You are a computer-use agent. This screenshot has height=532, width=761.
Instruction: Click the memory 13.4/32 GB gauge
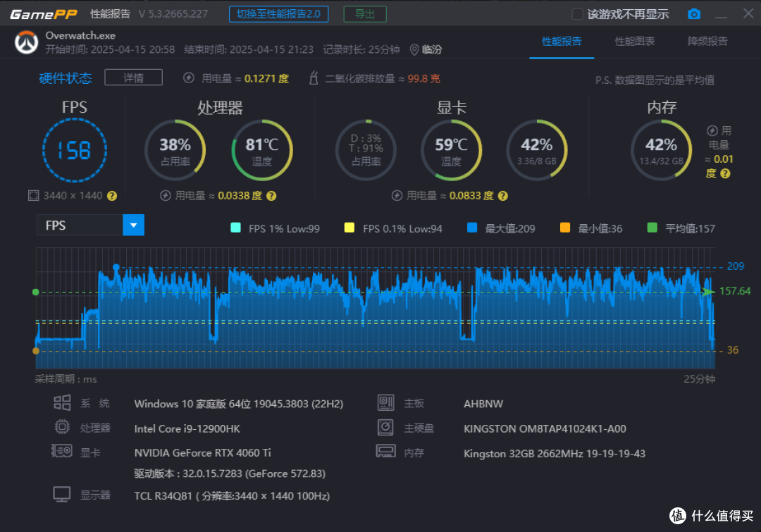661,150
